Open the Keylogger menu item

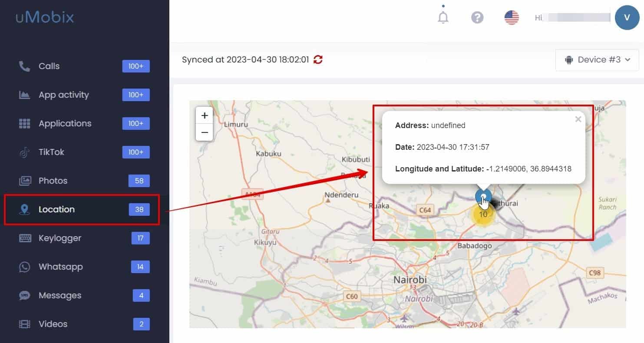pos(60,238)
